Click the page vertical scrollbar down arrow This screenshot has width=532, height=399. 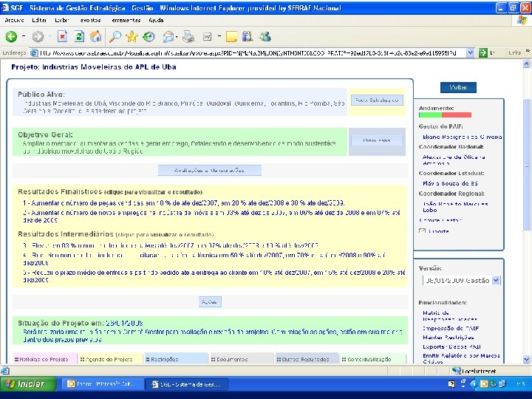click(526, 359)
